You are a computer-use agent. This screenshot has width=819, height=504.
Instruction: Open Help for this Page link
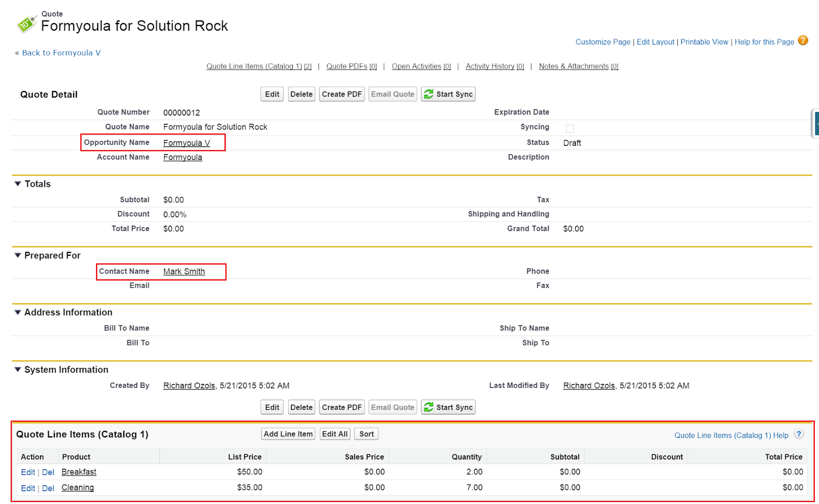(764, 42)
